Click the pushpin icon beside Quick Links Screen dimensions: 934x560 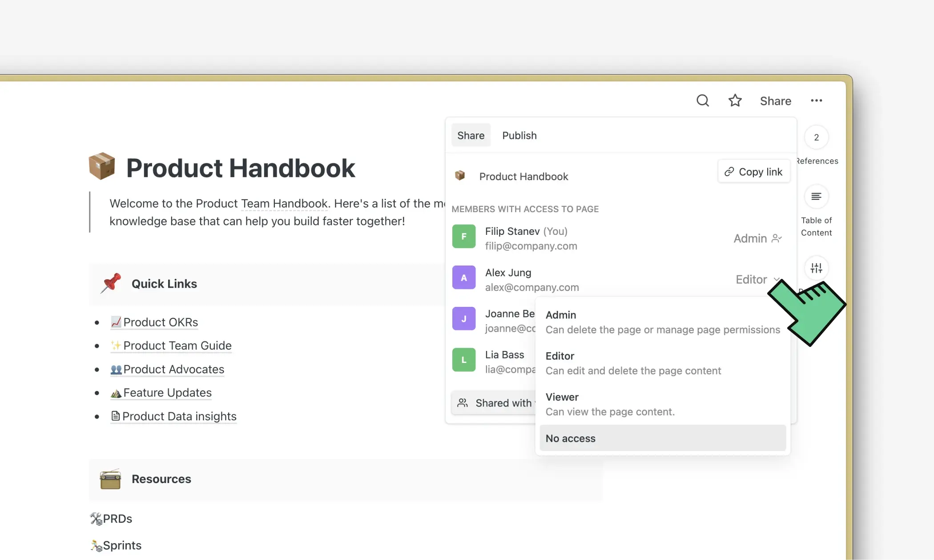tap(111, 283)
